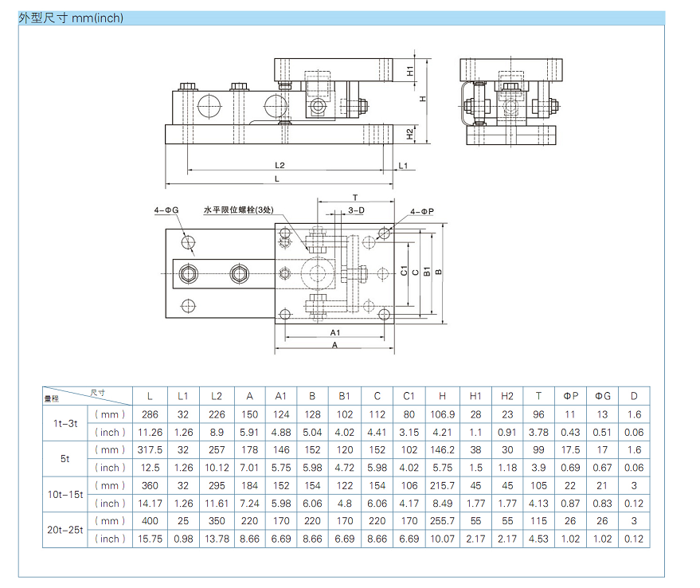This screenshot has height=588, width=700.
Task: Select the H2 column header in the table
Action: (507, 396)
